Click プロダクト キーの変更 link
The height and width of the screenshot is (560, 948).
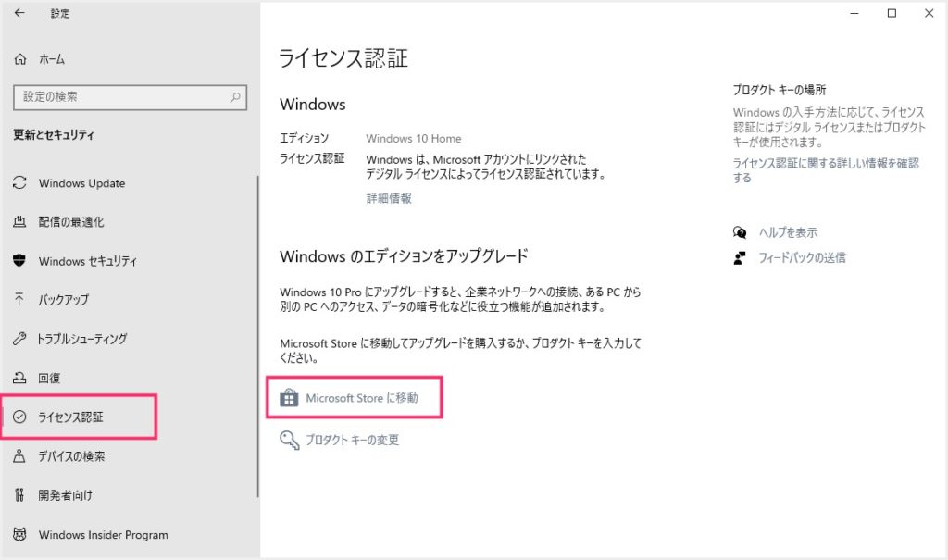pos(352,440)
